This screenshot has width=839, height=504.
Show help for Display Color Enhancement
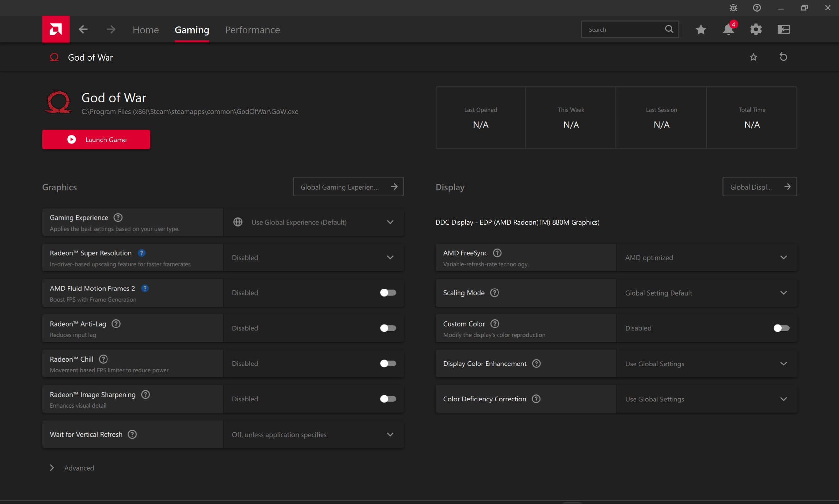coord(536,364)
